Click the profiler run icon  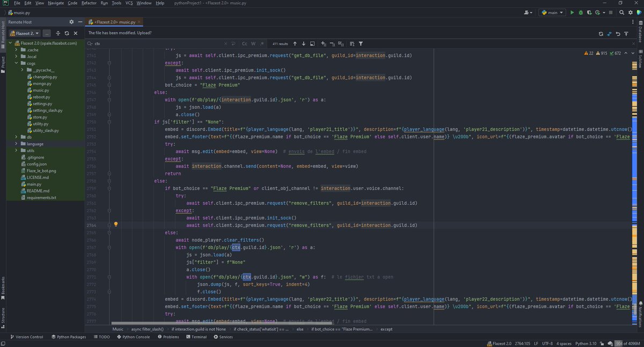(598, 12)
